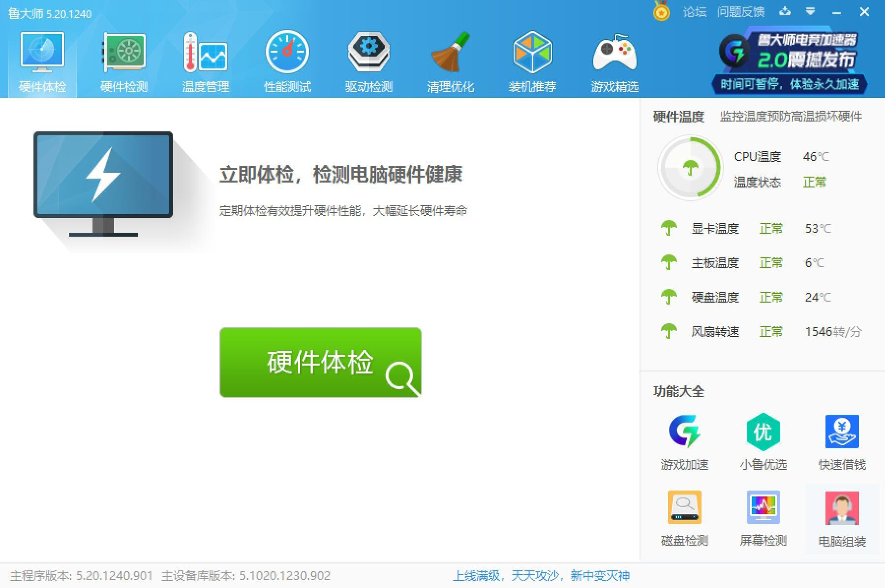Click the CPU temperature gauge circle
The image size is (885, 588).
coord(690,168)
